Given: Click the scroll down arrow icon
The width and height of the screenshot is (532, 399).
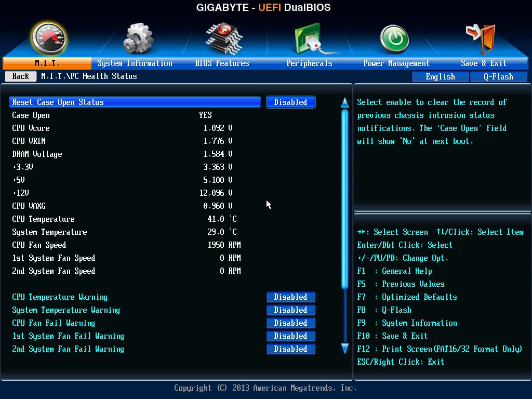Looking at the screenshot, I should (345, 349).
